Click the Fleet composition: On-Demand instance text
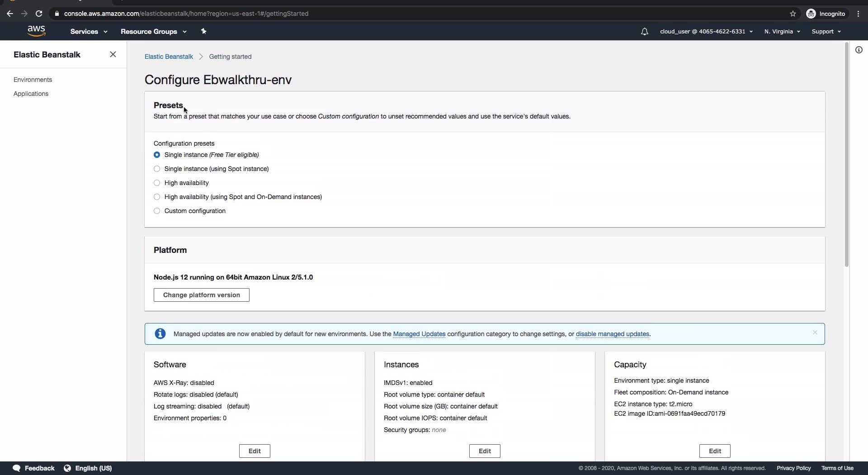The width and height of the screenshot is (868, 475). [671, 392]
